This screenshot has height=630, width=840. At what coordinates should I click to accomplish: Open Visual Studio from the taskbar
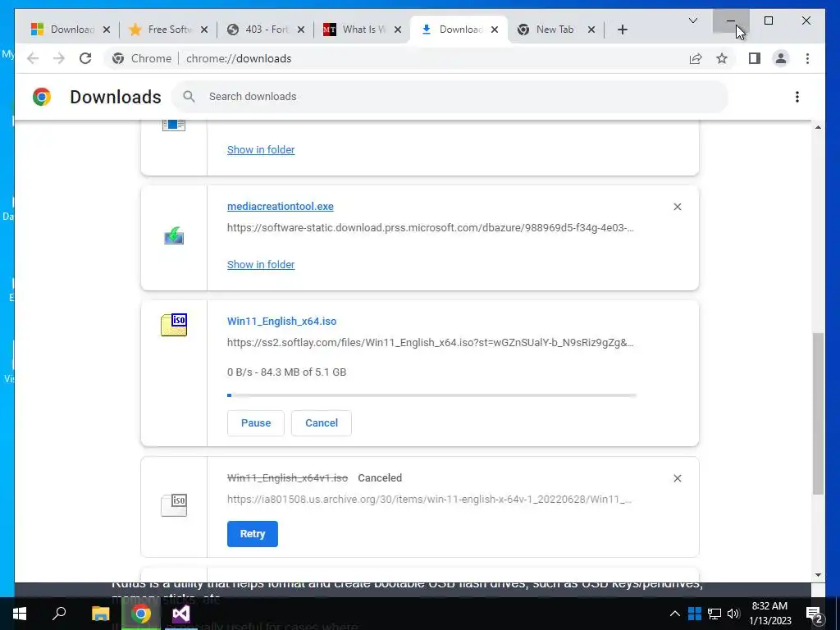click(x=181, y=614)
